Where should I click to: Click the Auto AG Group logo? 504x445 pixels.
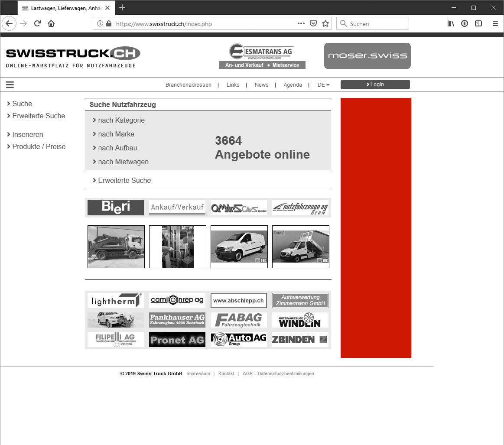pos(239,340)
